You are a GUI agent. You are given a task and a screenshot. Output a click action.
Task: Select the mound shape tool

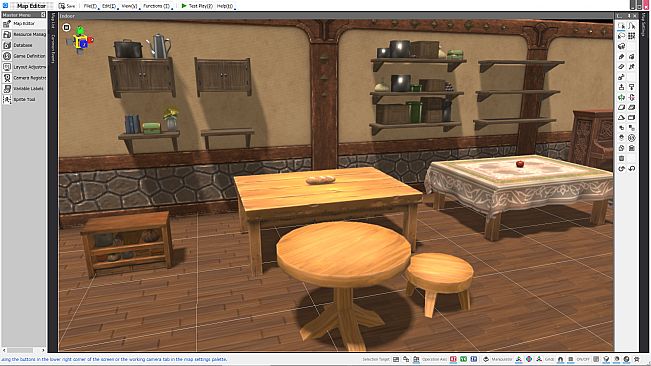click(x=621, y=118)
